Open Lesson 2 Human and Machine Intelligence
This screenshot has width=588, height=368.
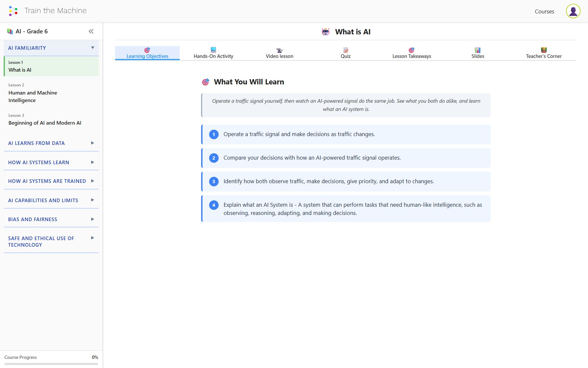[x=51, y=93]
